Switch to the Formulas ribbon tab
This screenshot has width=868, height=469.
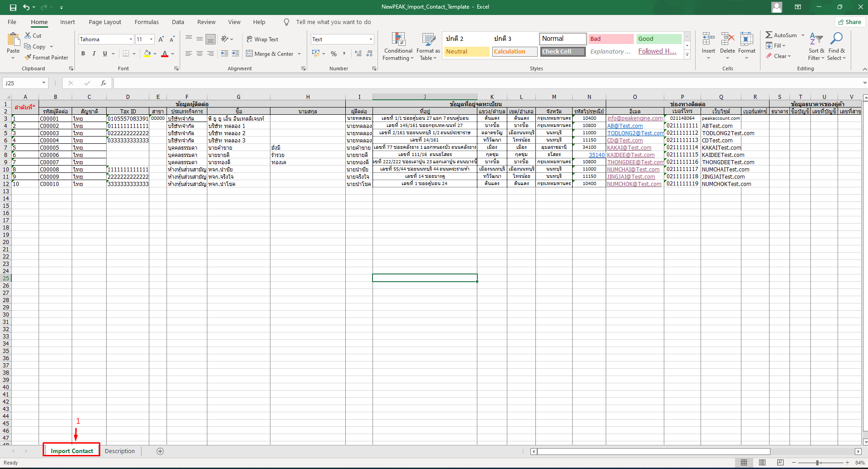pyautogui.click(x=147, y=22)
